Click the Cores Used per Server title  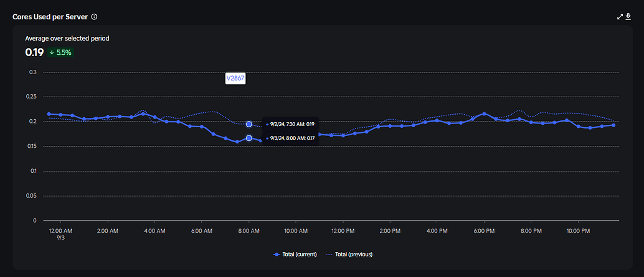[x=50, y=17]
